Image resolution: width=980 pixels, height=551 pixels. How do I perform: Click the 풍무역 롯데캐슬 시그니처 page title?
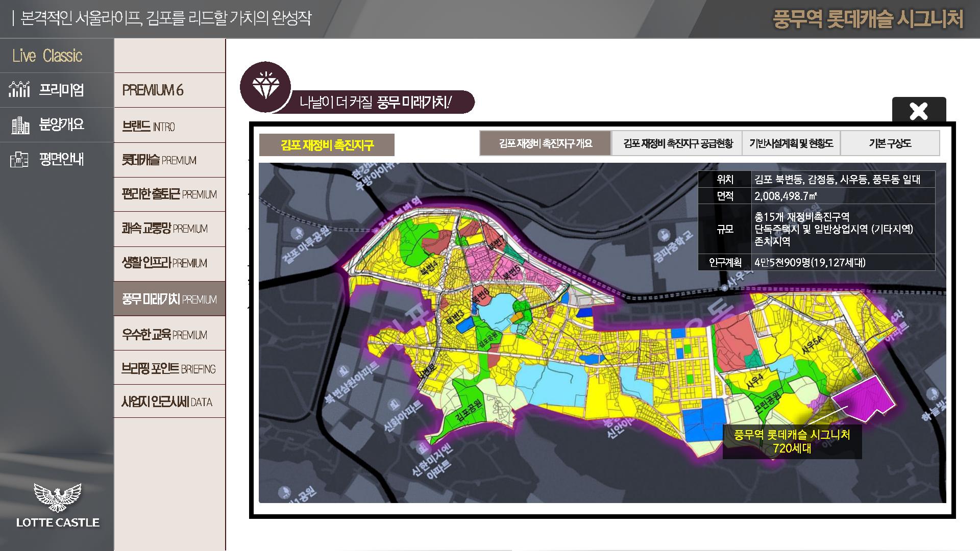(x=867, y=19)
